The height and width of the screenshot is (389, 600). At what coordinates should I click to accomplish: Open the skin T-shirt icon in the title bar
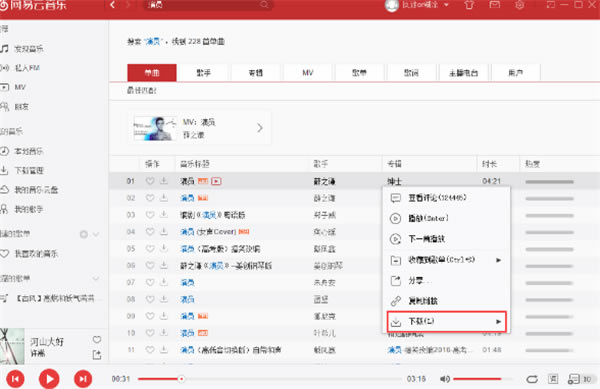click(469, 5)
